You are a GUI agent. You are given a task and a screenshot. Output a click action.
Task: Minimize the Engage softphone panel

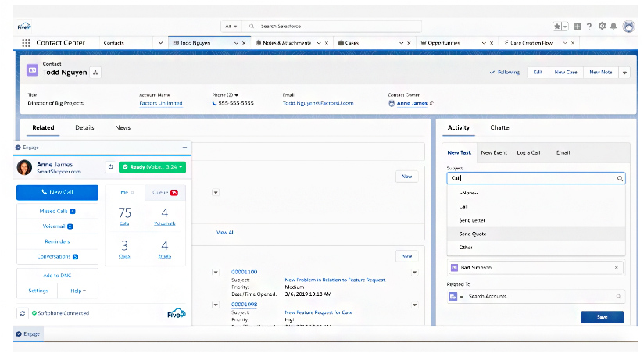(184, 147)
